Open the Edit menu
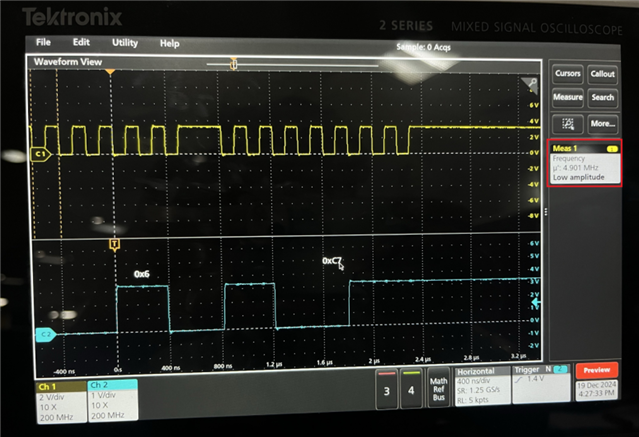 pos(81,42)
